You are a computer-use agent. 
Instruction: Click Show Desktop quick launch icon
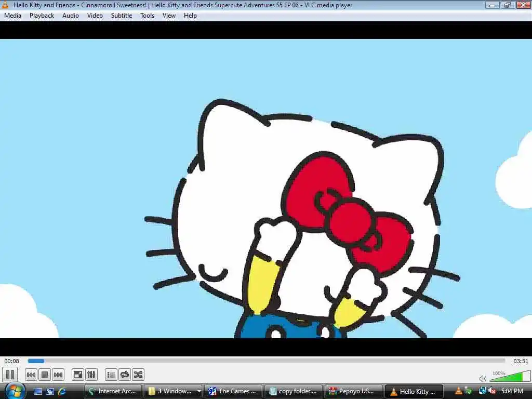37,391
